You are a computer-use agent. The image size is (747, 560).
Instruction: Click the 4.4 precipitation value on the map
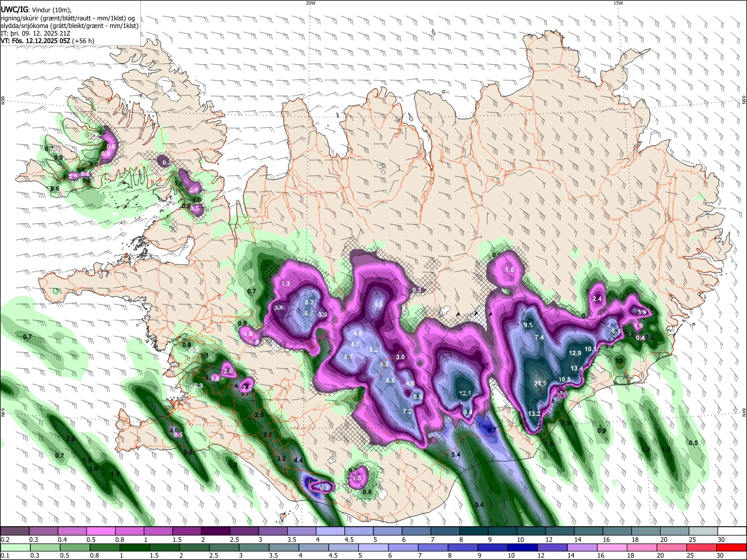click(298, 460)
